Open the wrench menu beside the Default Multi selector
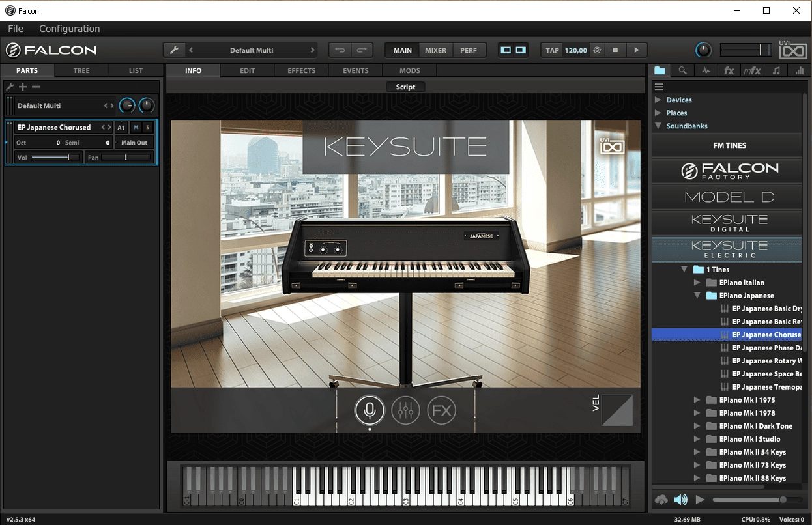This screenshot has height=525, width=812. point(173,50)
